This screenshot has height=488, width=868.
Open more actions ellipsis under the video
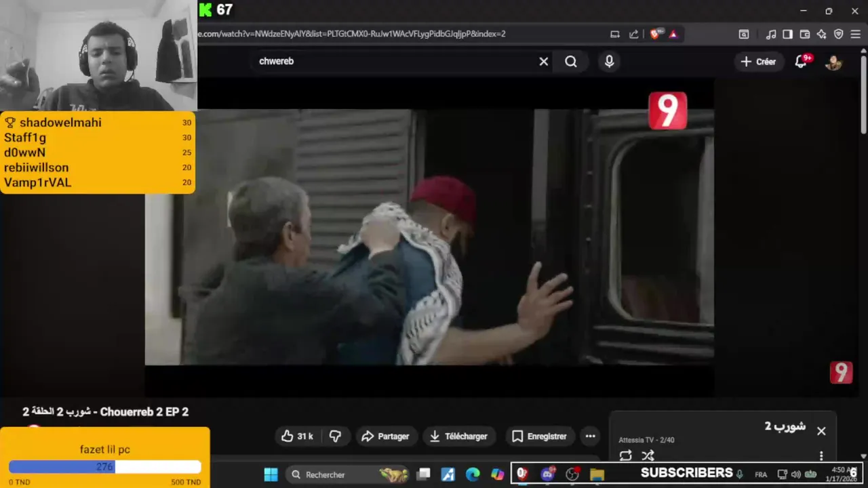tap(590, 436)
